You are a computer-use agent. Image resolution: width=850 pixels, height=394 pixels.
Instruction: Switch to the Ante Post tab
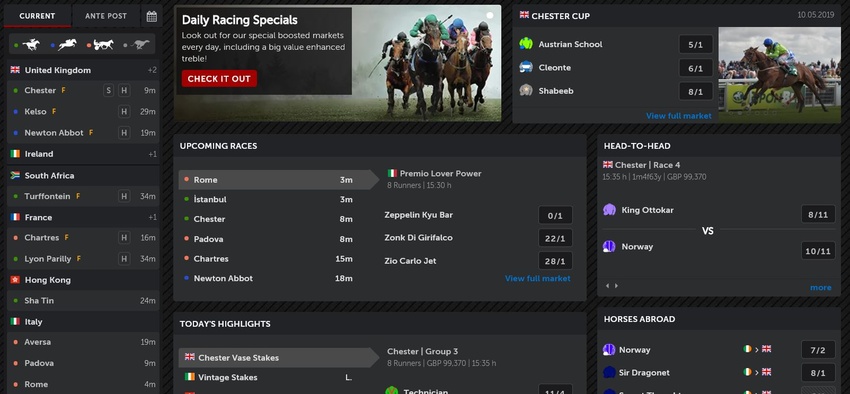[106, 16]
